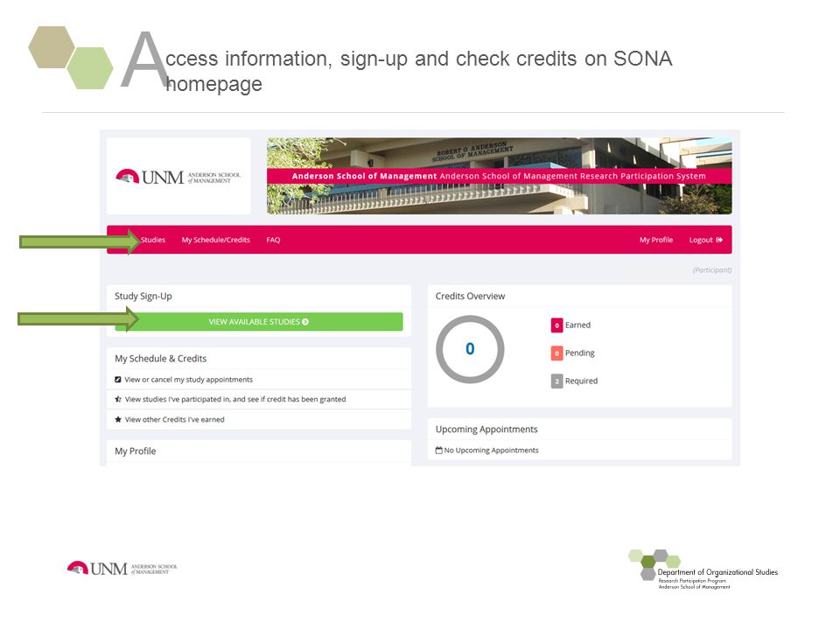Image resolution: width=840 pixels, height=630 pixels.
Task: Click the My Profile panel heading
Action: 135,451
